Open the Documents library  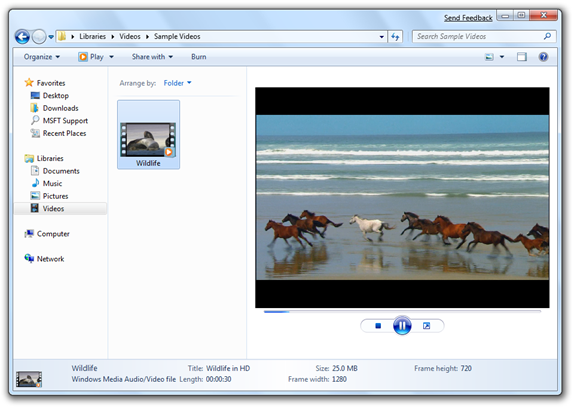tap(61, 171)
